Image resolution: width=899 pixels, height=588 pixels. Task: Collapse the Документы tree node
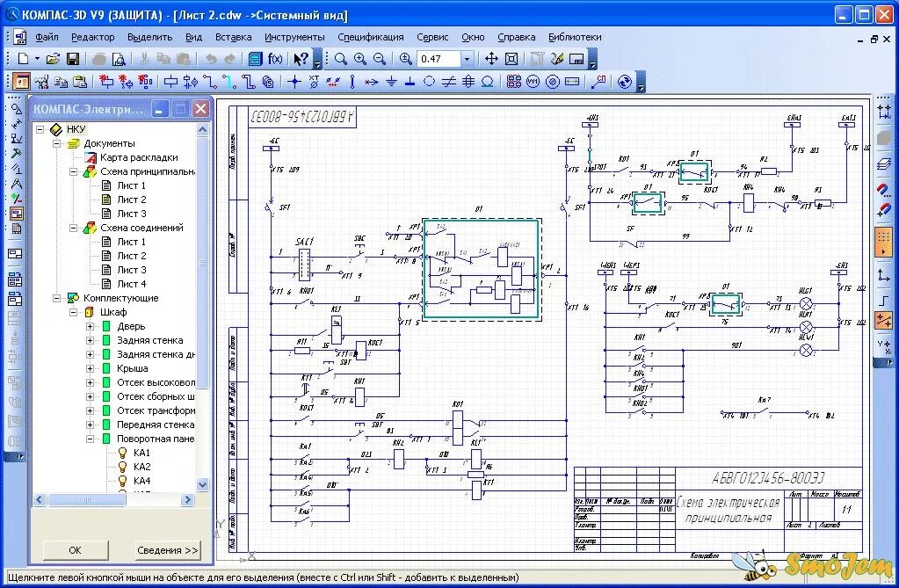pyautogui.click(x=57, y=143)
